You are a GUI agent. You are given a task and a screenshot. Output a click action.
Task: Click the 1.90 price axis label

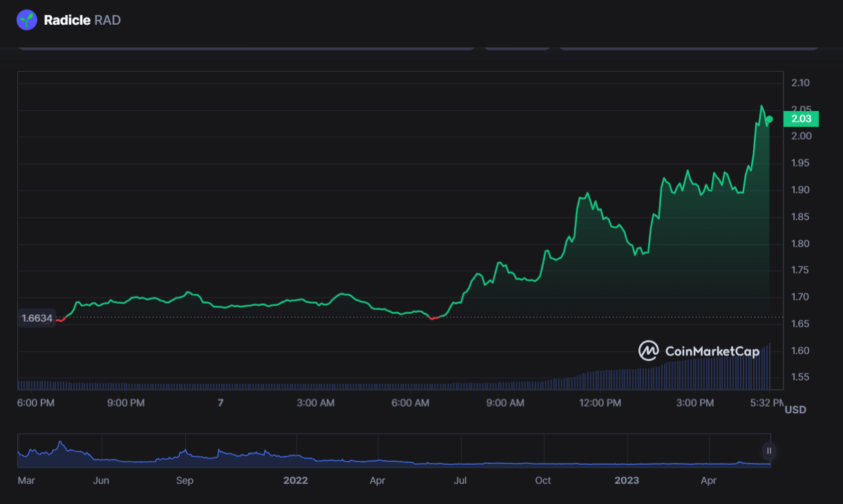(800, 190)
